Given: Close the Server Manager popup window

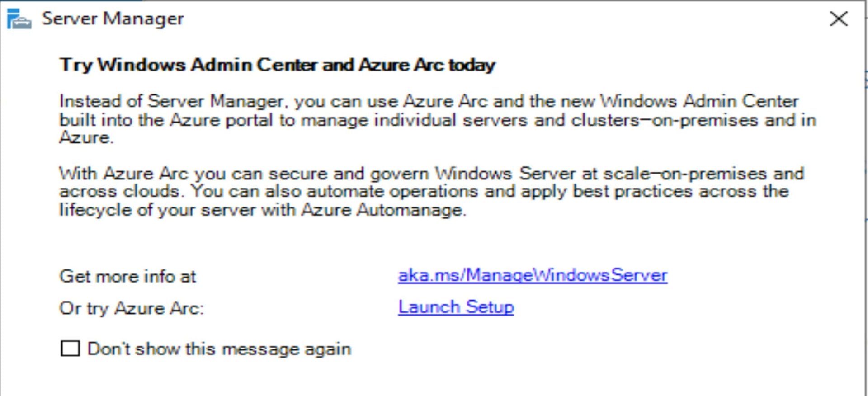Looking at the screenshot, I should coord(840,19).
